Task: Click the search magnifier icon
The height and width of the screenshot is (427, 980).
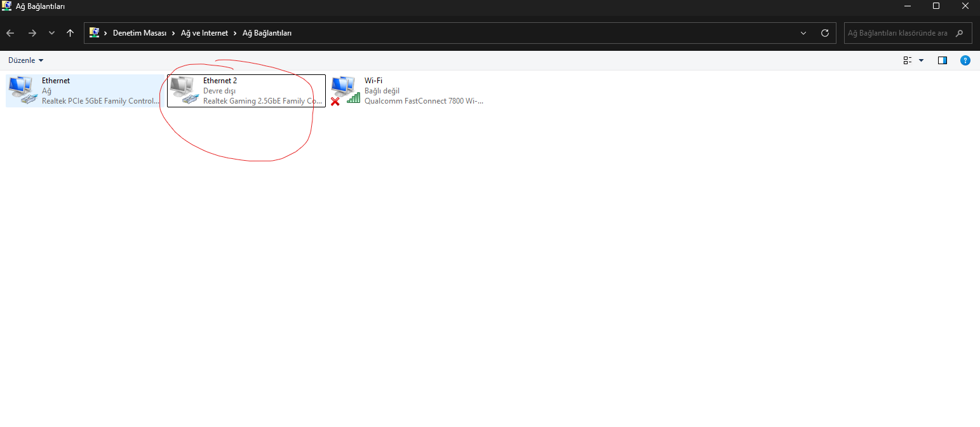Action: 960,33
